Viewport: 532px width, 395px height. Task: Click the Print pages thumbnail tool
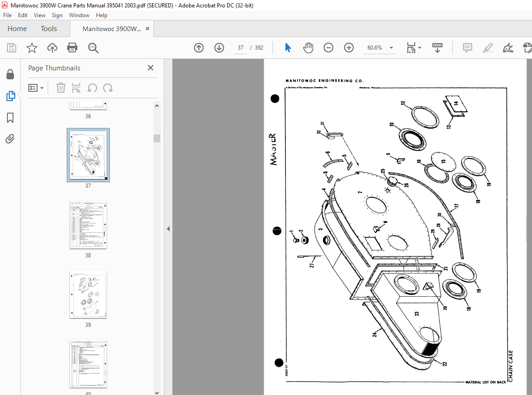point(76,88)
